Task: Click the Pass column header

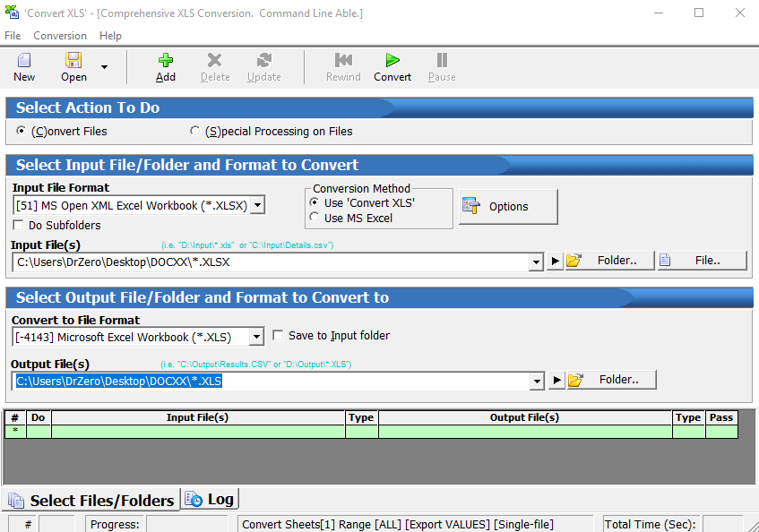Action: pyautogui.click(x=721, y=417)
